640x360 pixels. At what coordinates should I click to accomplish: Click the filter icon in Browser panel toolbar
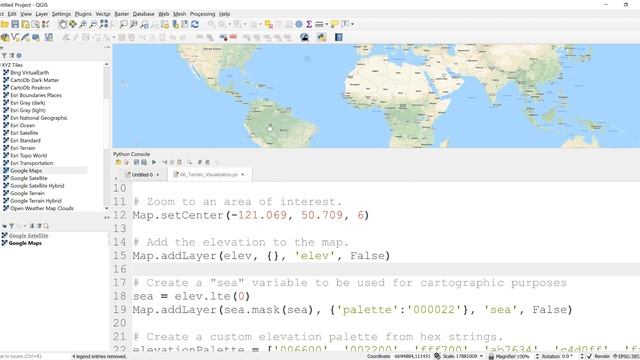[x=4, y=56]
